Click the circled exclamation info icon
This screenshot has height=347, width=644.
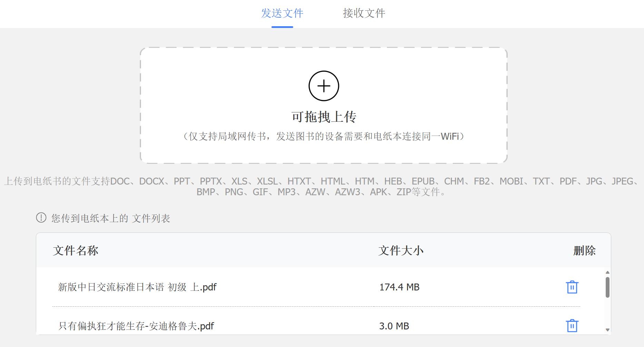(40, 217)
